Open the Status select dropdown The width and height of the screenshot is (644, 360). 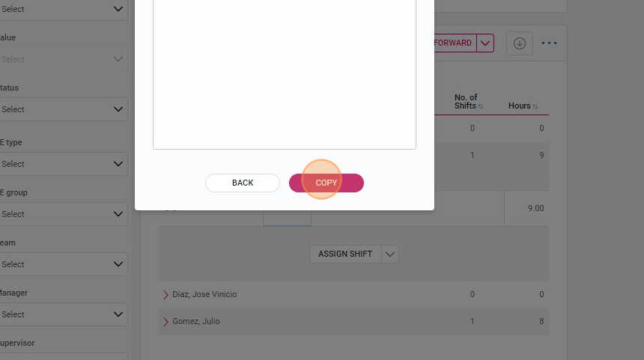pos(62,109)
